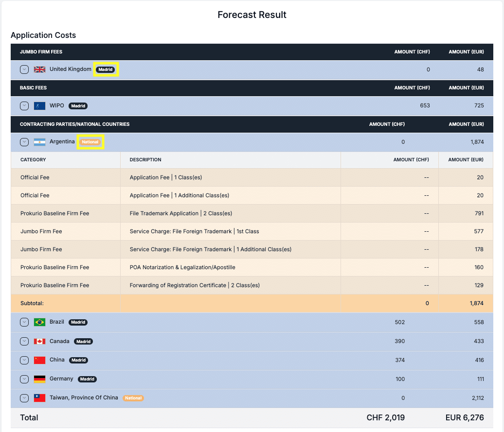
Task: Expand the United Kingdom row chevron
Action: 24,69
